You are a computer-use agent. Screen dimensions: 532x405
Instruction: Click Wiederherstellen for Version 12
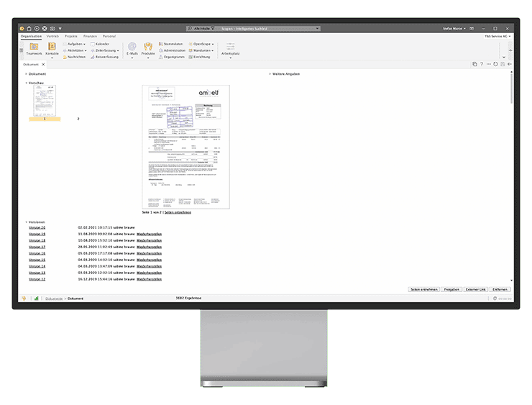[x=150, y=279]
